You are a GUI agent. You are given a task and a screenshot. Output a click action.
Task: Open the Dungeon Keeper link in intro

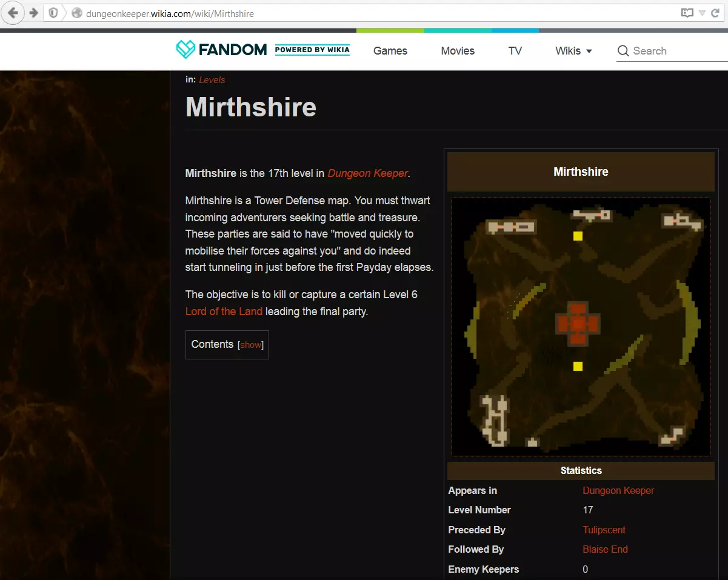pos(368,173)
